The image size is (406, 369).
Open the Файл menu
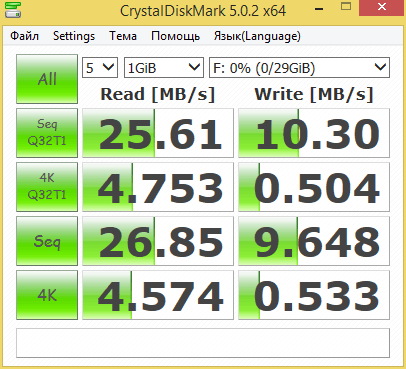(x=24, y=36)
